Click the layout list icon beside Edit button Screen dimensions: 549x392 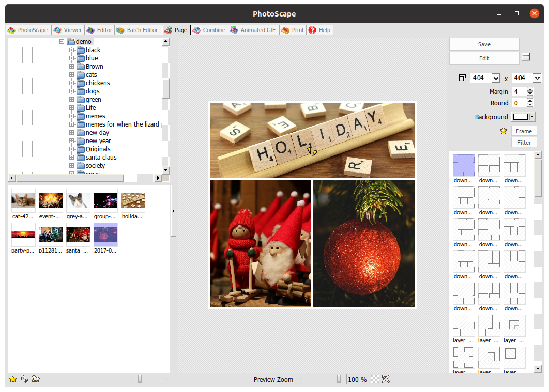coord(526,57)
